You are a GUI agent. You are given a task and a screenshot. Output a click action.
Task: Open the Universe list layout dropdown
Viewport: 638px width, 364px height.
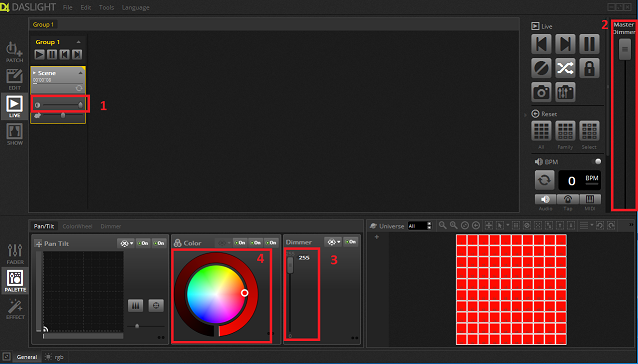coord(586,225)
